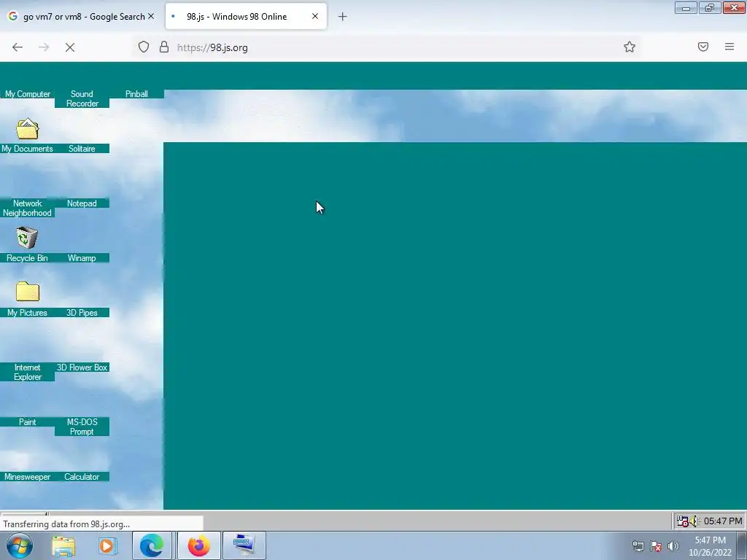Screen dimensions: 747x560
Task: Select the 3D Flower Box desktop label
Action: pyautogui.click(x=82, y=367)
